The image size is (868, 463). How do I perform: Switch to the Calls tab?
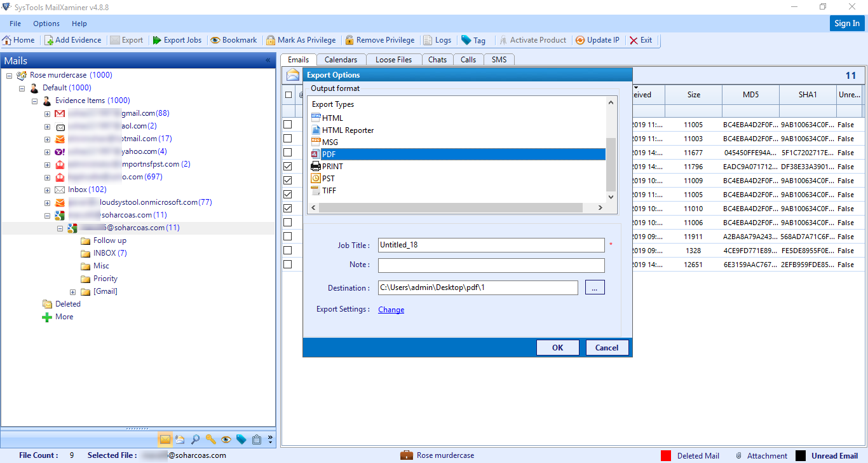point(468,59)
